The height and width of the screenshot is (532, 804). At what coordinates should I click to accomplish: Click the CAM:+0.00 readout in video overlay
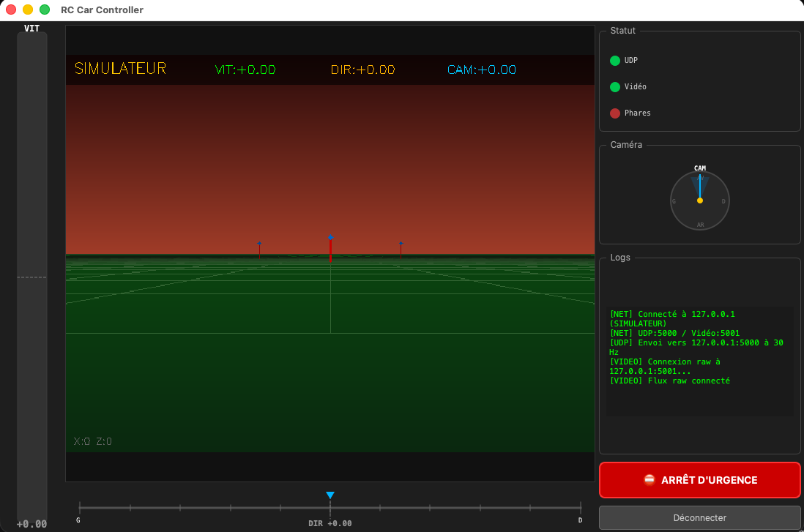point(481,70)
